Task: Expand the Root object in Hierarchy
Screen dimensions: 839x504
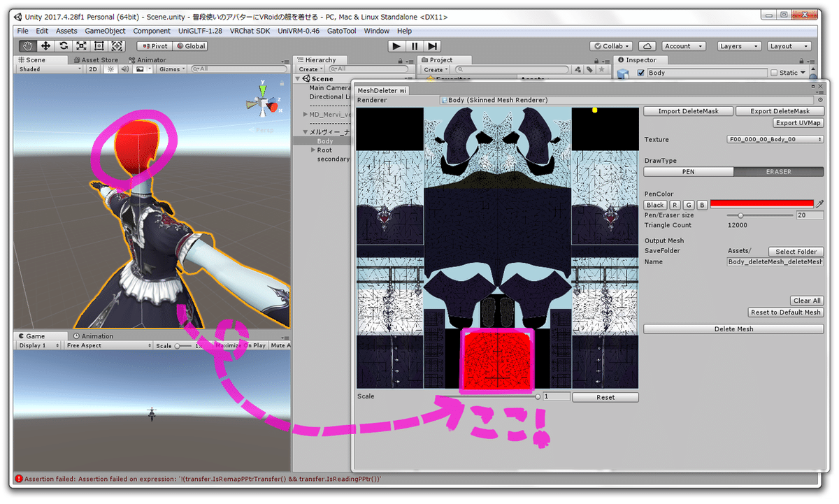Action: (313, 150)
